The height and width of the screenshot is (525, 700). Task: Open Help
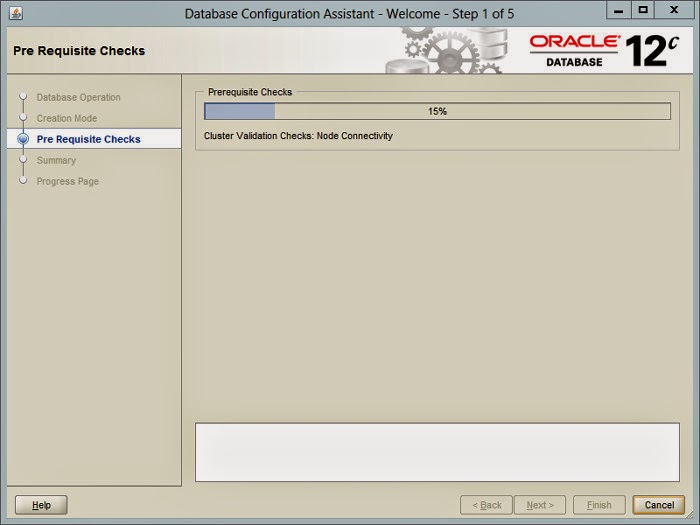click(x=41, y=505)
